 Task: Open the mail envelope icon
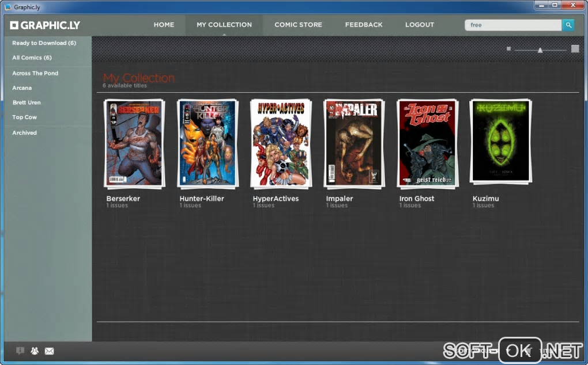tap(49, 351)
